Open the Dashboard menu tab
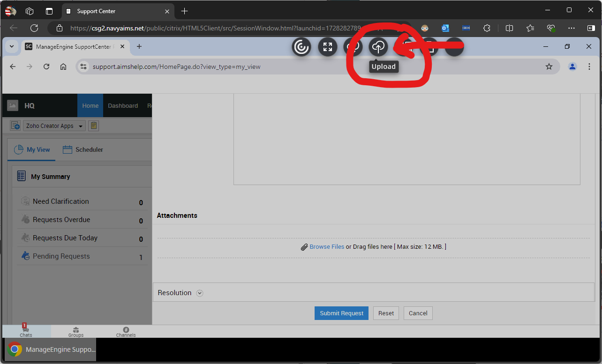602x364 pixels. pyautogui.click(x=123, y=106)
